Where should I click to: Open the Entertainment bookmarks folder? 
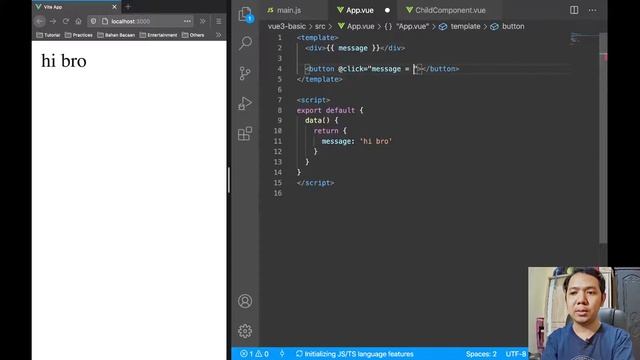158,35
